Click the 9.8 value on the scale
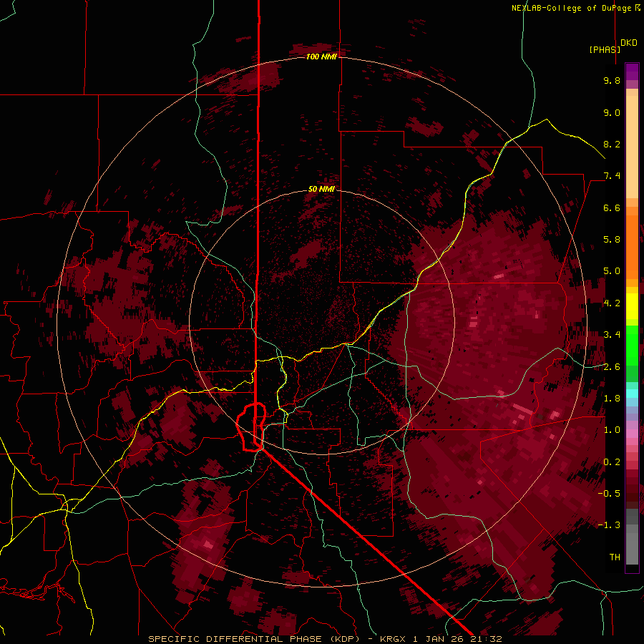 pyautogui.click(x=612, y=80)
